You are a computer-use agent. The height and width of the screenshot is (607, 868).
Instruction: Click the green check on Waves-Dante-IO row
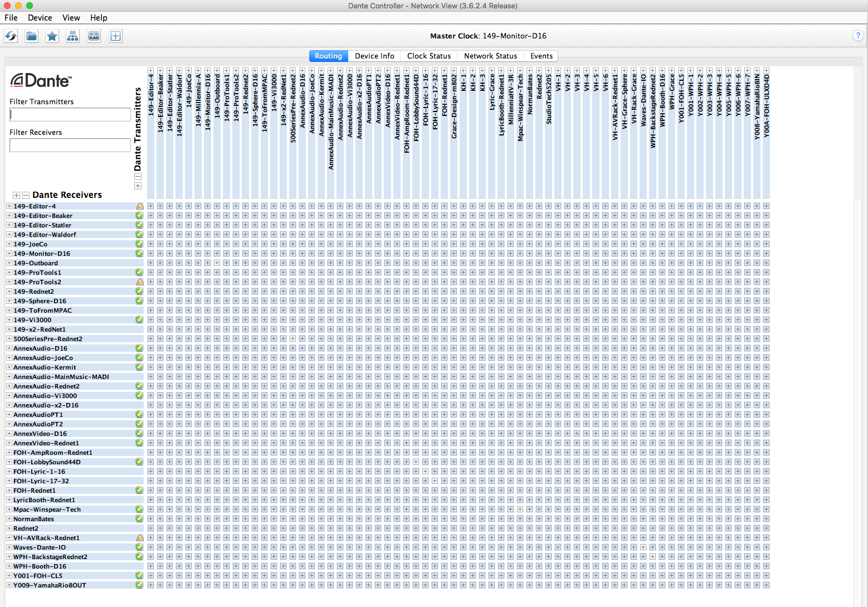139,547
